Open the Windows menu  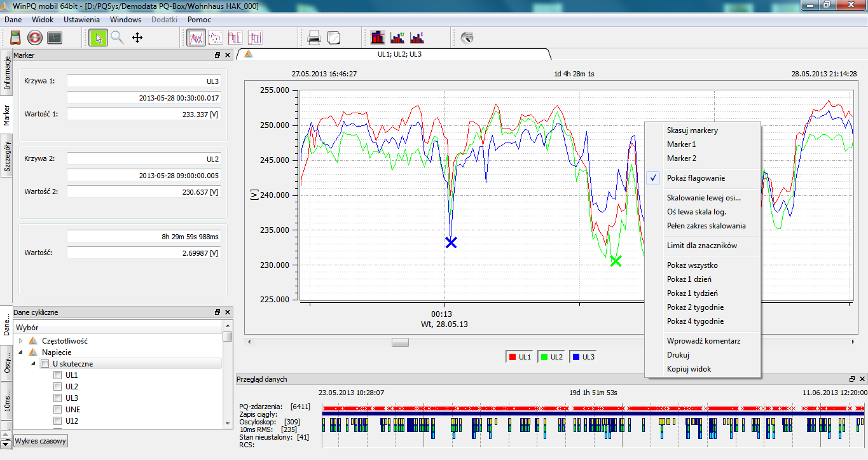click(x=125, y=20)
